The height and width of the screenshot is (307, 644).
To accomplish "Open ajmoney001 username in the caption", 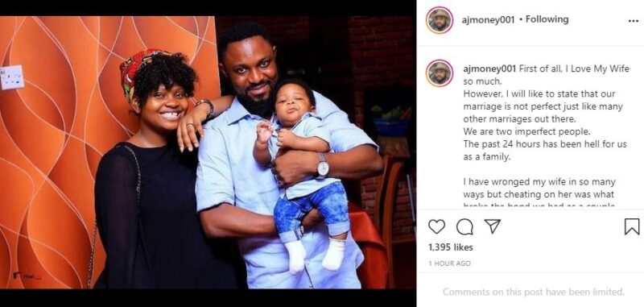I will [x=489, y=68].
